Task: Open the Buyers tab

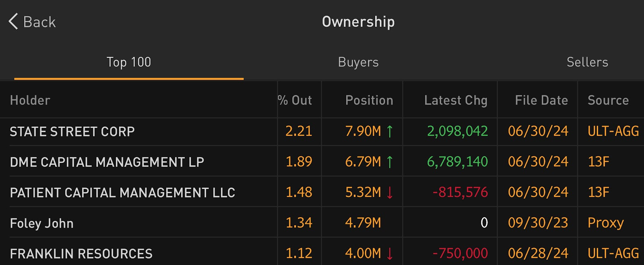Action: tap(358, 62)
